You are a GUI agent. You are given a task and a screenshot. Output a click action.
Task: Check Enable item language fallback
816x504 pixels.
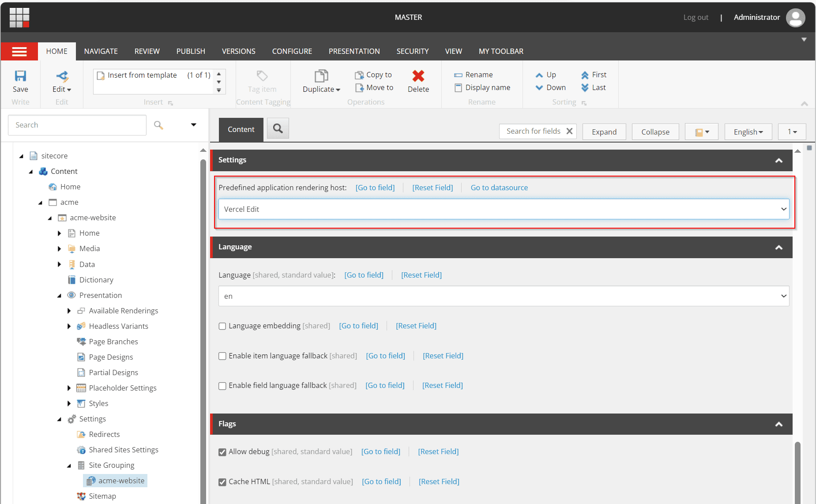222,356
